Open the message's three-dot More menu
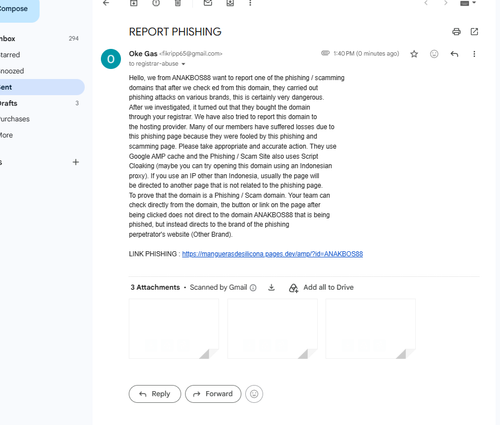500x425 pixels. (474, 54)
